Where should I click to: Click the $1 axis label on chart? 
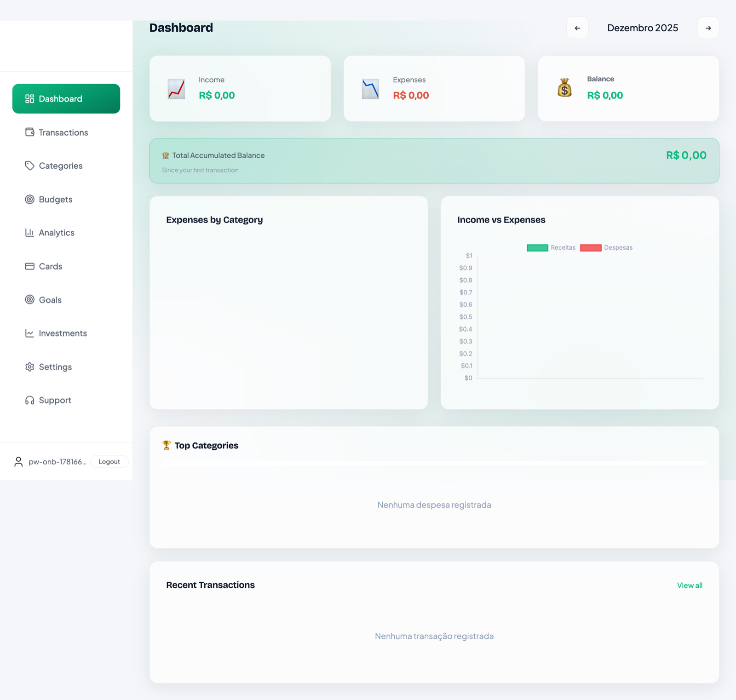coord(469,256)
